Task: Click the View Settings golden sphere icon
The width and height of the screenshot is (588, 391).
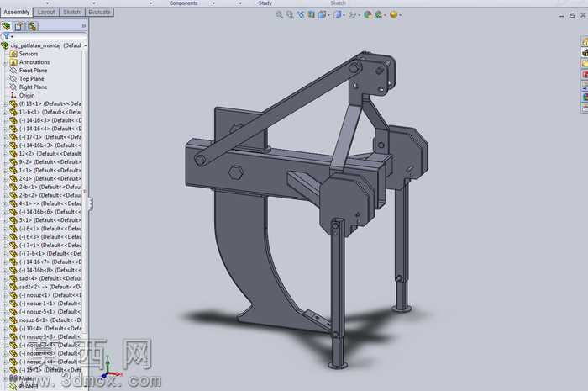Action: [393, 14]
